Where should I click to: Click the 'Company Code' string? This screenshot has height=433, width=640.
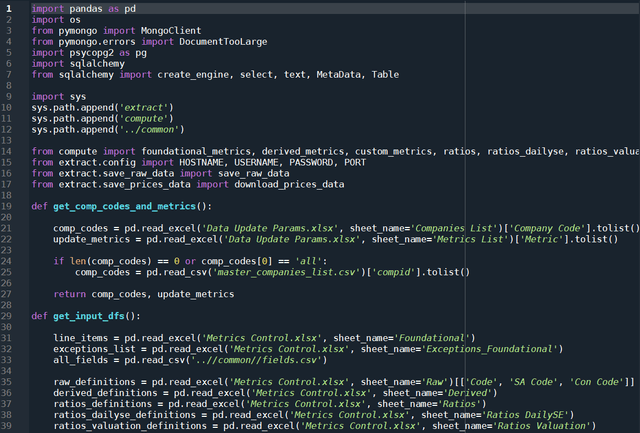pos(547,229)
